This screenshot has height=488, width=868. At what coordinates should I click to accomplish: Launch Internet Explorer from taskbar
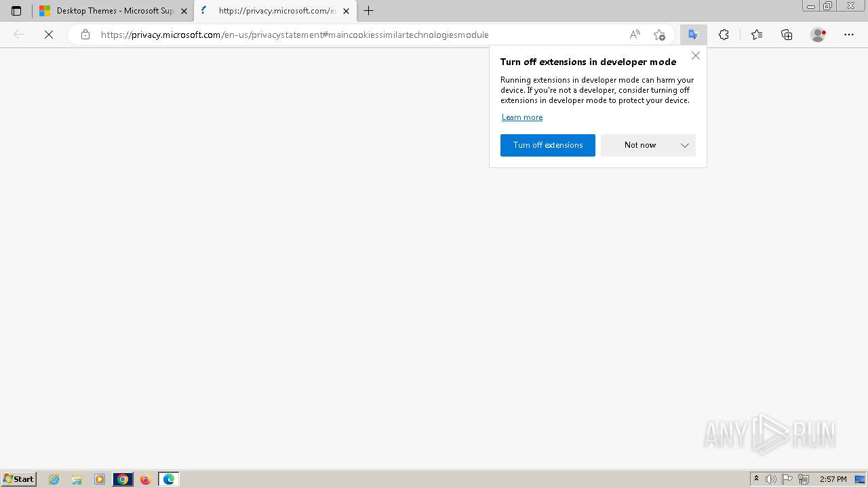[x=54, y=479]
